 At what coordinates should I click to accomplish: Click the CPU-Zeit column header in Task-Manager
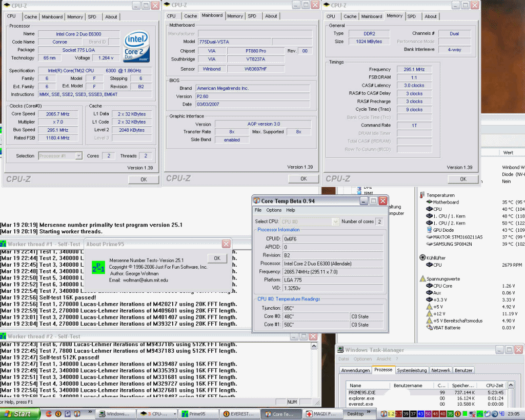(x=492, y=386)
